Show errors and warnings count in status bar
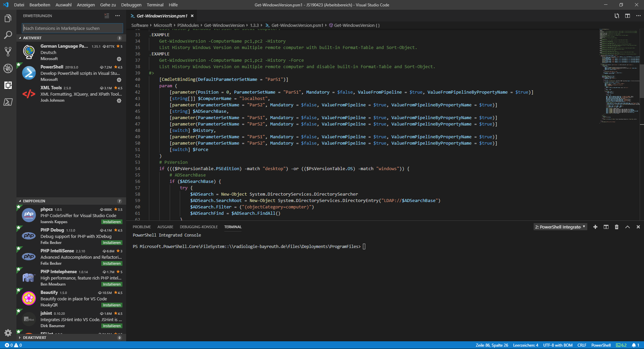644x349 pixels. (x=13, y=345)
